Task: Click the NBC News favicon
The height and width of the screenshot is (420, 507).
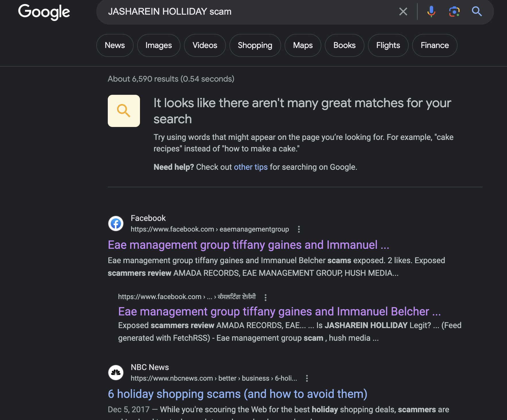Action: 116,373
